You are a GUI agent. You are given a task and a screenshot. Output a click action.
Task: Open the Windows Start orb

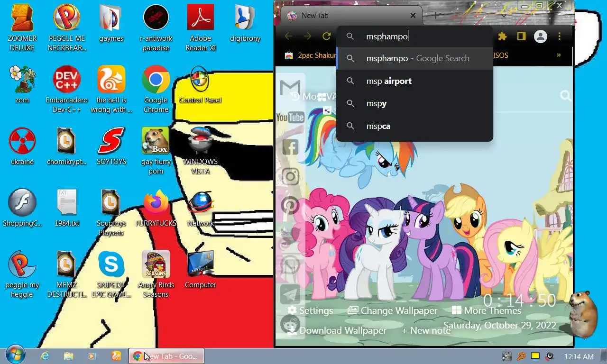16,355
